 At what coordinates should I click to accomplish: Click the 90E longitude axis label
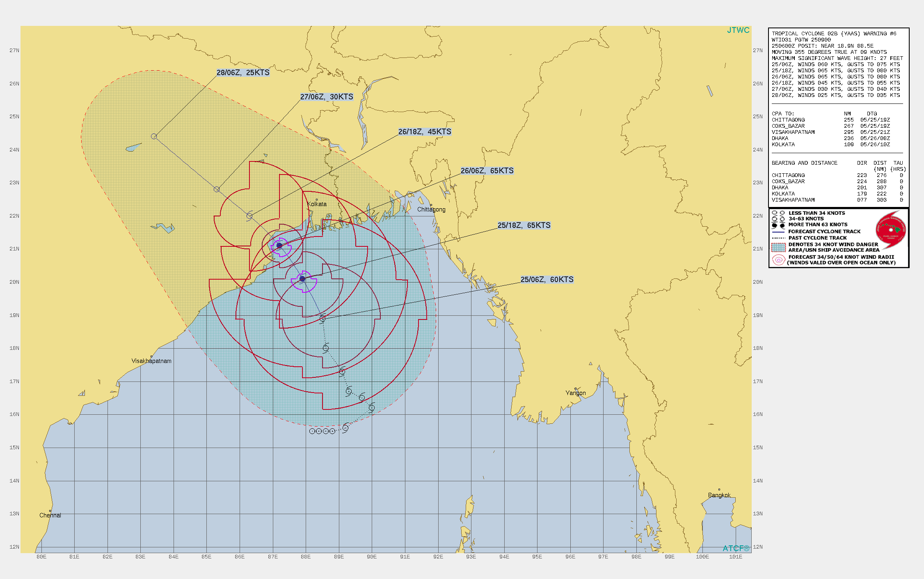(372, 557)
